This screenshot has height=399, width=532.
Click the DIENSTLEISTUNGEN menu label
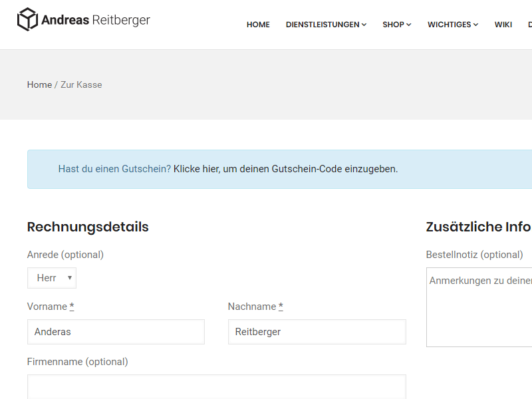(x=323, y=25)
